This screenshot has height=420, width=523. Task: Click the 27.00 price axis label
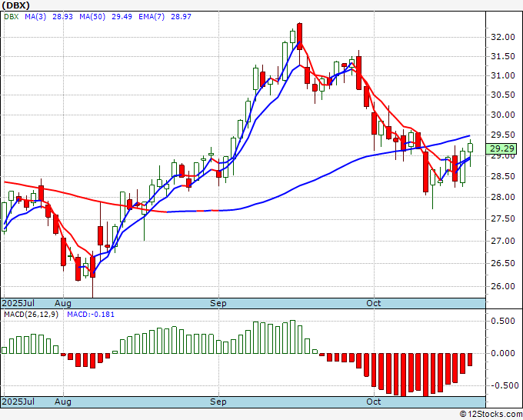[503, 241]
